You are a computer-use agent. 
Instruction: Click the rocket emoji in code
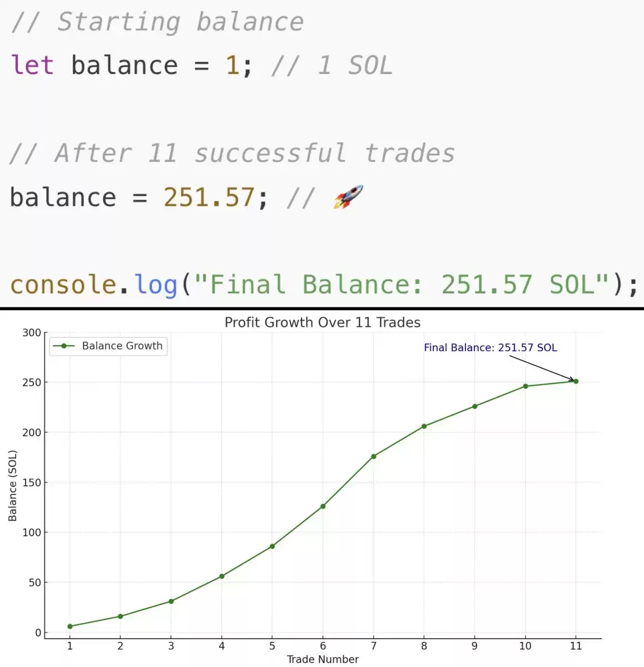click(x=349, y=197)
